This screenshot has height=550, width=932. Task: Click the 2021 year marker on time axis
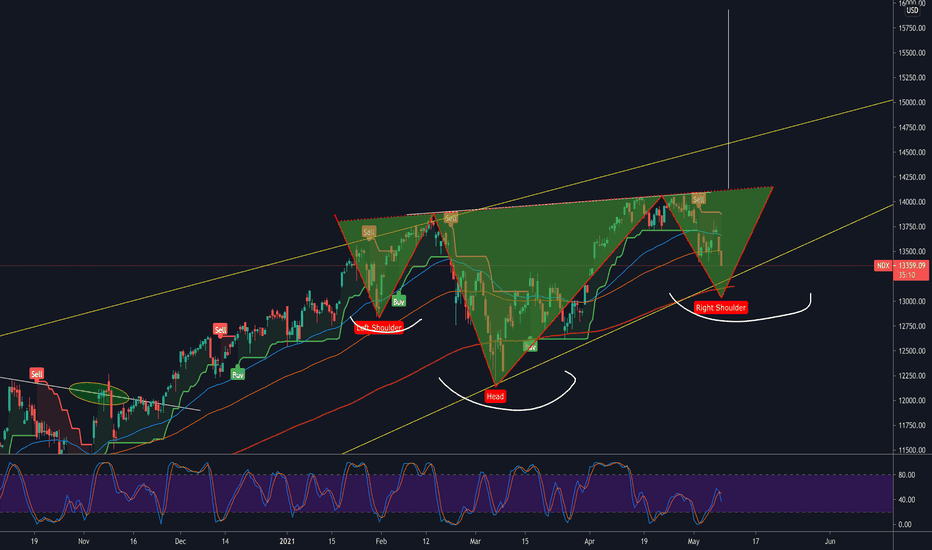click(287, 542)
